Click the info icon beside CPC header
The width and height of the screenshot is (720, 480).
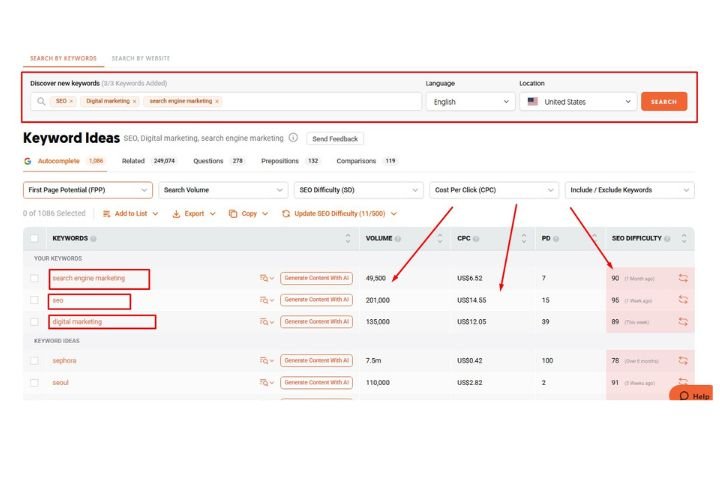[x=476, y=238]
